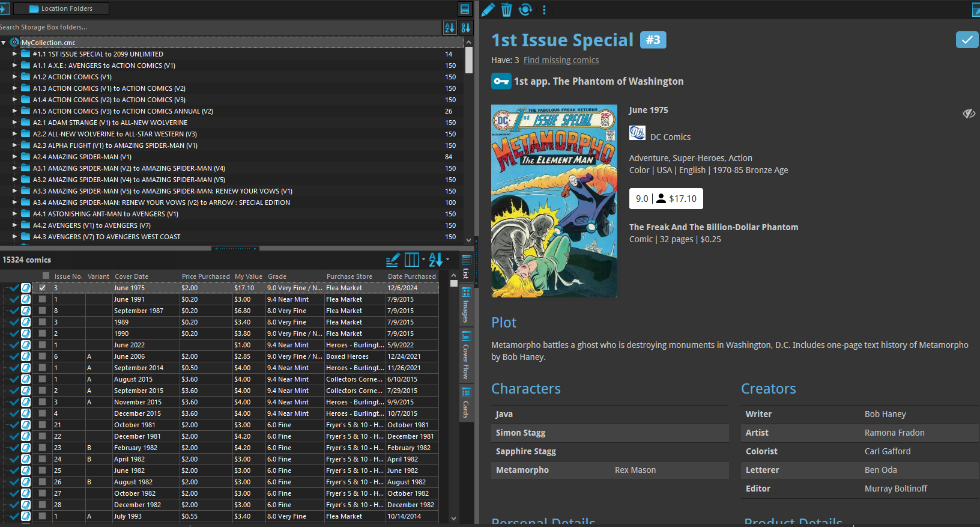Toggle the crossed-out eye visibility icon
The image size is (980, 527).
969,114
